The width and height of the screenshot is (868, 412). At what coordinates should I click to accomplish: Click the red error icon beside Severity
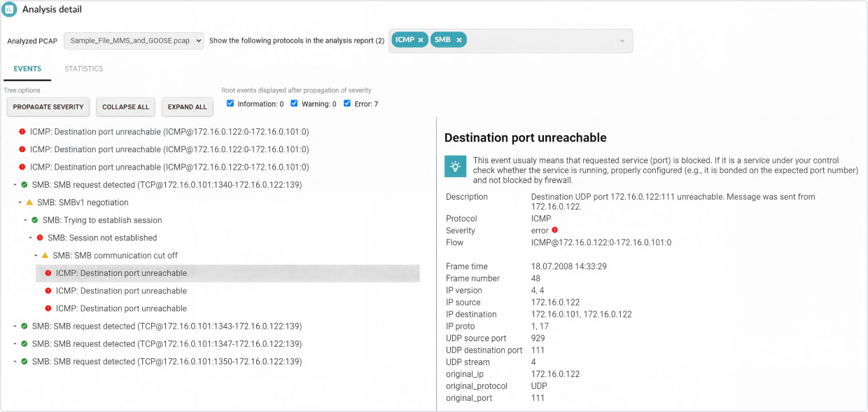click(x=554, y=231)
